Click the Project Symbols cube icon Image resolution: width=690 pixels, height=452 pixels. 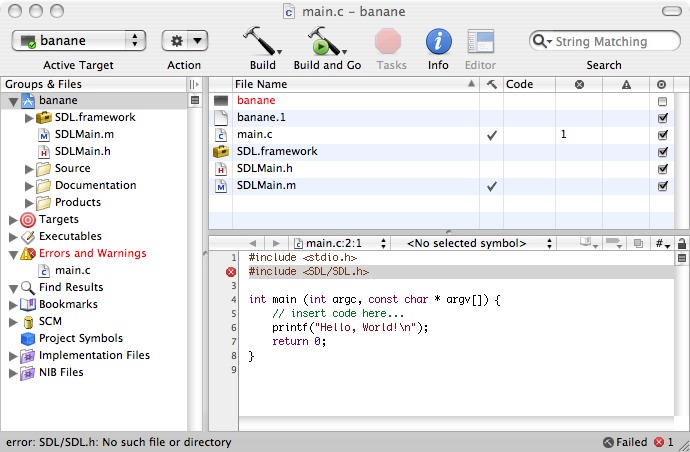click(28, 339)
